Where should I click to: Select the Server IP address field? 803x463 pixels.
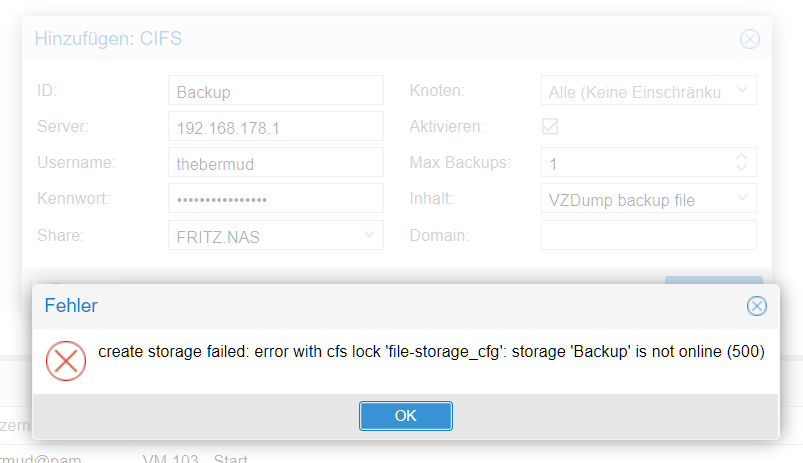tap(276, 127)
